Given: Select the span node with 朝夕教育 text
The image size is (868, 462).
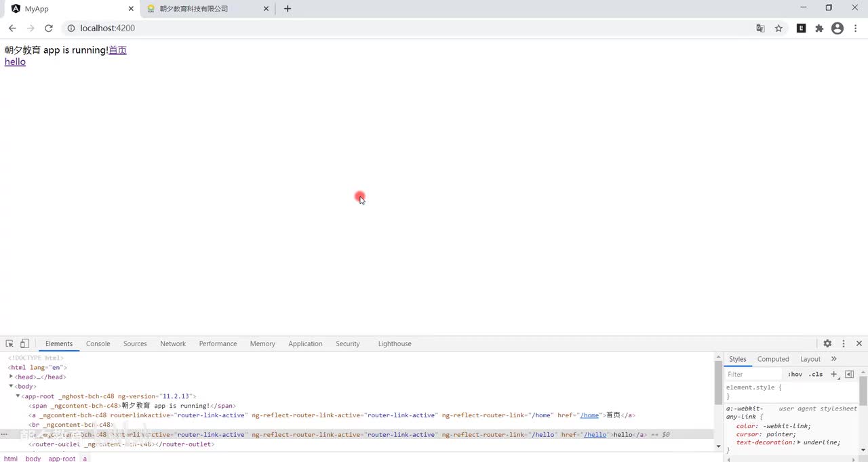Looking at the screenshot, I should pos(132,406).
